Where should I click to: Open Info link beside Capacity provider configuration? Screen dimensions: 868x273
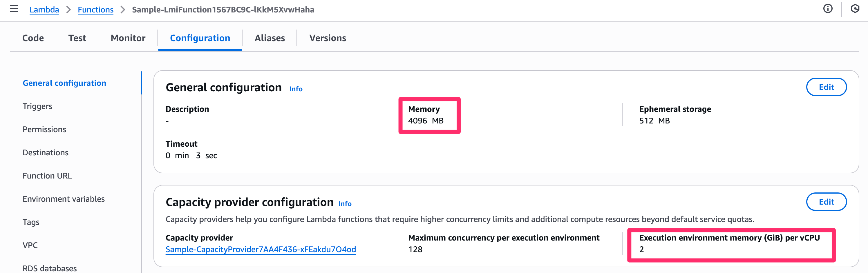click(x=345, y=204)
